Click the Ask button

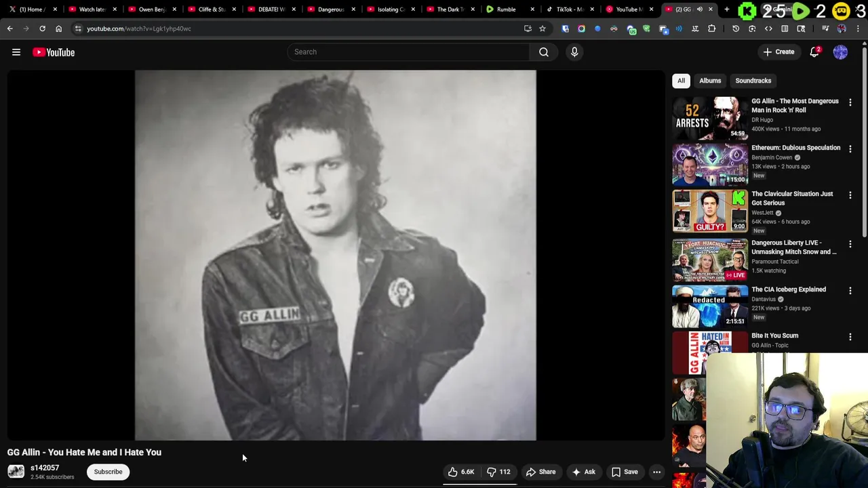click(x=584, y=472)
